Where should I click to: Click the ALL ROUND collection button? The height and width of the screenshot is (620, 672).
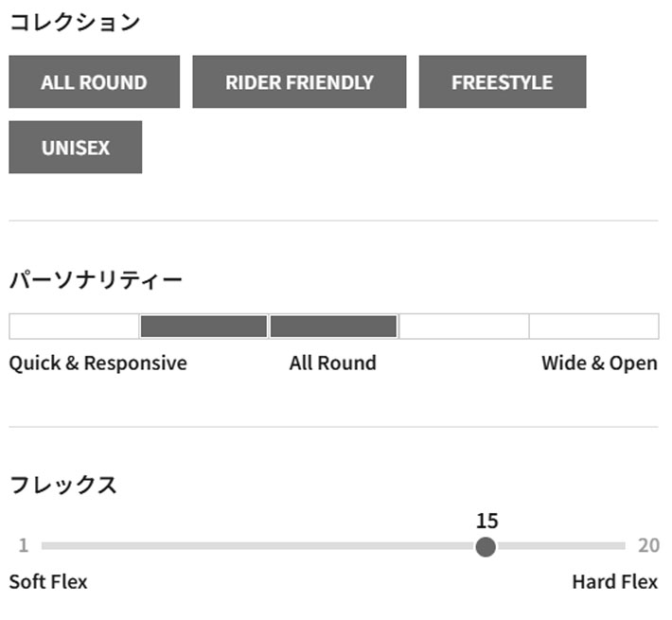(94, 82)
